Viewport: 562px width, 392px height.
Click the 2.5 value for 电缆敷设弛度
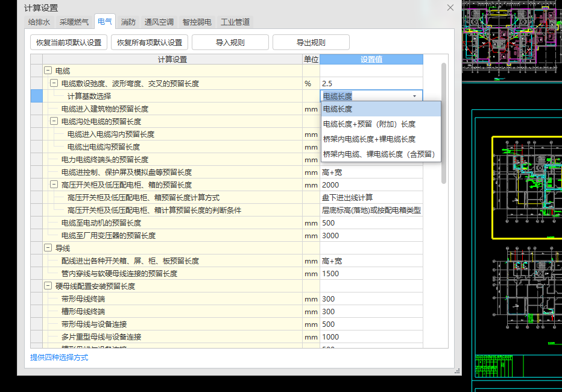[x=371, y=83]
